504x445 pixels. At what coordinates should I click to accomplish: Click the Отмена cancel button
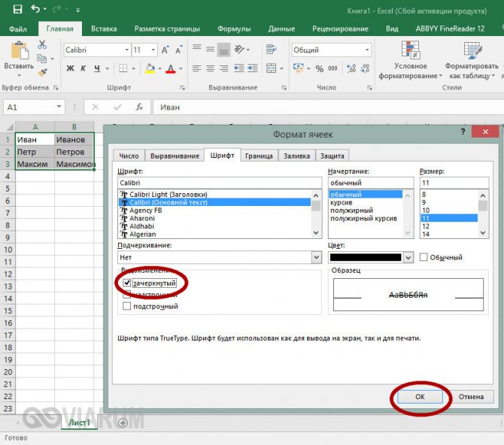coord(471,396)
